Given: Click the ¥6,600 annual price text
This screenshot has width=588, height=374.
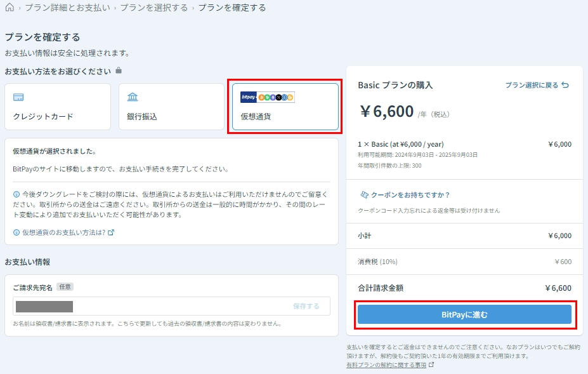Looking at the screenshot, I should (x=387, y=112).
